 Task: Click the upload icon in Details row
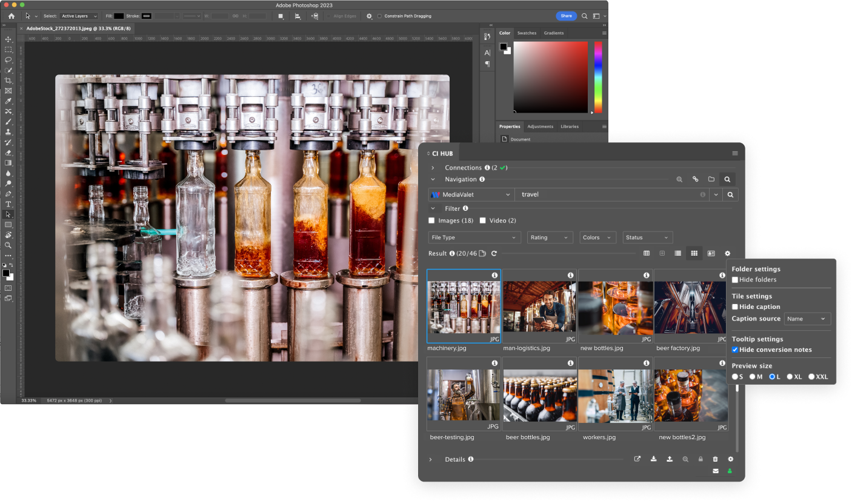670,459
